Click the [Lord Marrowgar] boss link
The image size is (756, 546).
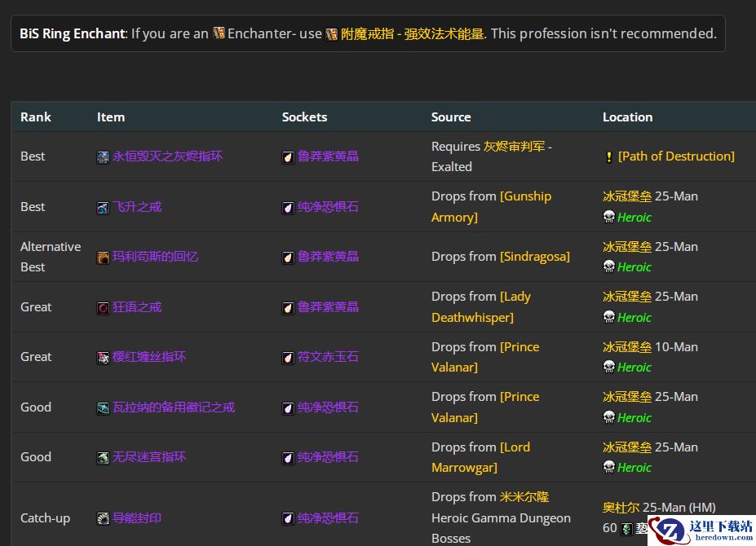[x=480, y=457]
